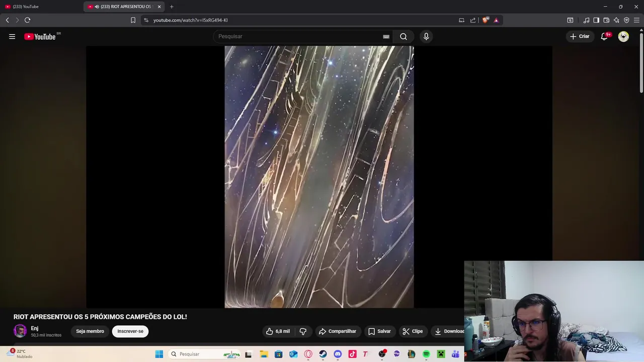
Task: Open Brave Shields lion icon
Action: coord(485,20)
